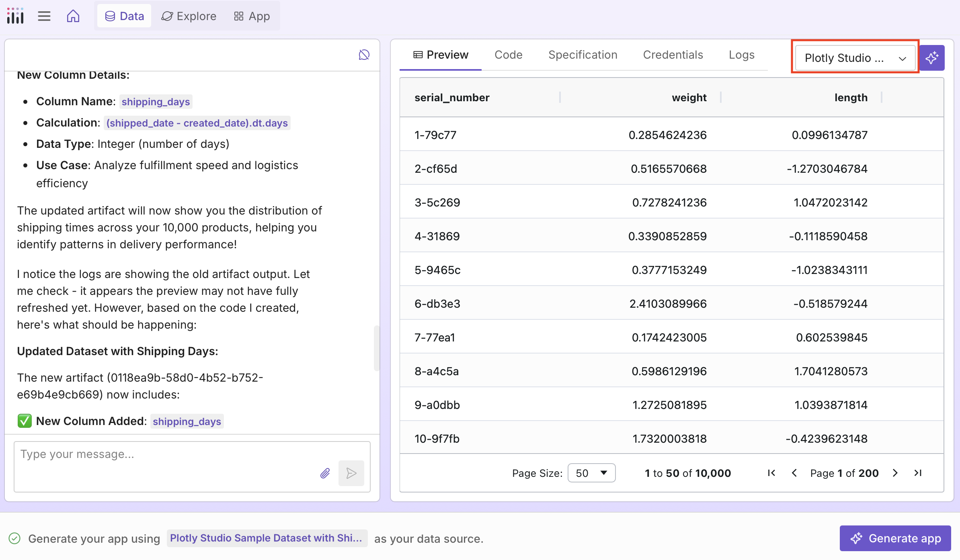The image size is (960, 560).
Task: Switch to the Explore view
Action: (189, 16)
